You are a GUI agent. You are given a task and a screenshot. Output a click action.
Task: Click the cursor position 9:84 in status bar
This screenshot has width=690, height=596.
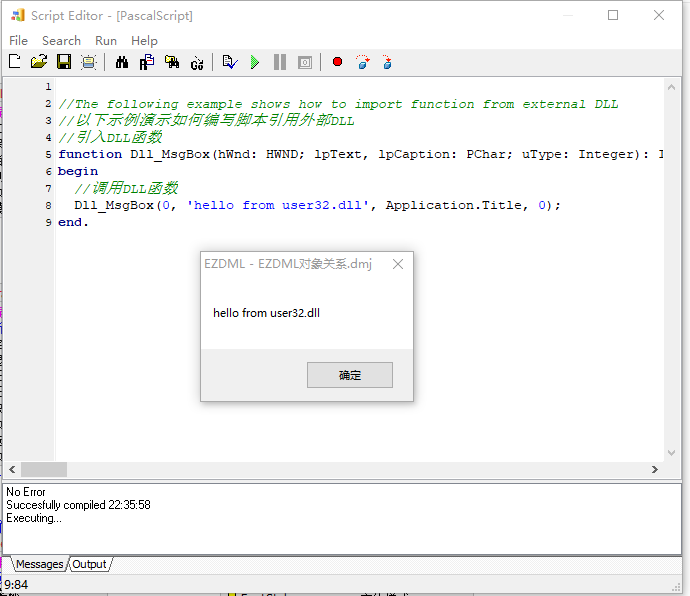pyautogui.click(x=16, y=585)
